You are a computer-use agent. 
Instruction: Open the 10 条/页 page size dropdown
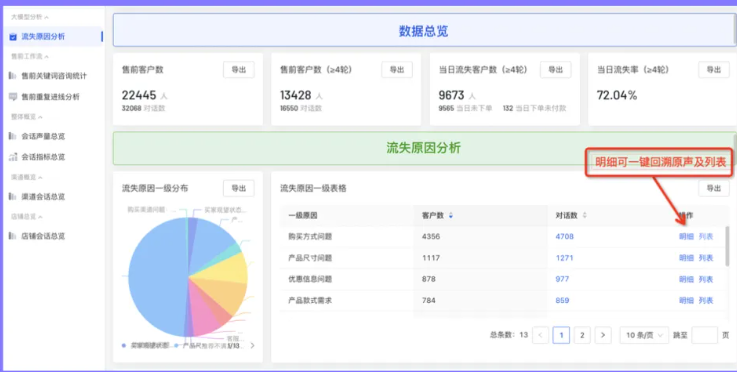(x=644, y=335)
